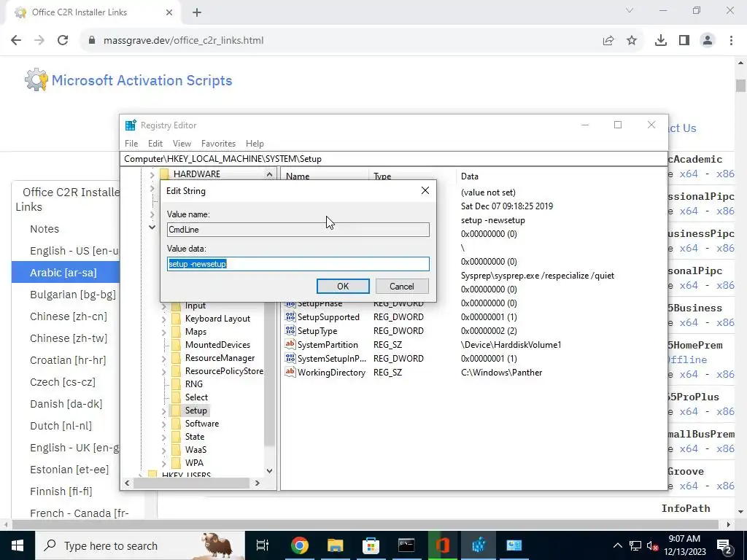
Task: Open the Edit menu in Registry Editor
Action: coord(155,144)
